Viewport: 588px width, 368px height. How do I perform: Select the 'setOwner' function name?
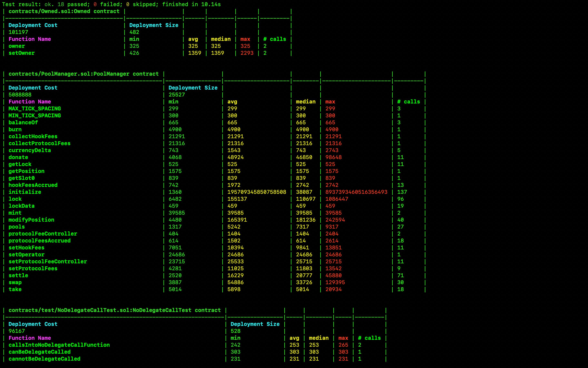coord(21,53)
